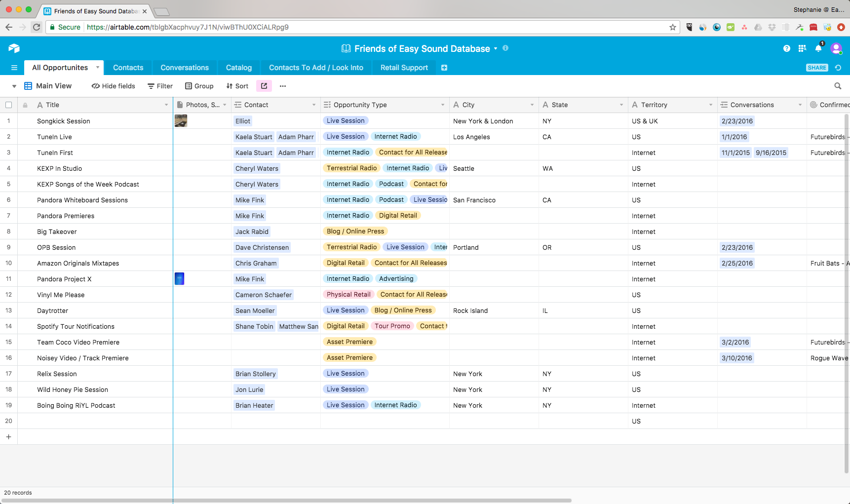
Task: Open the Sort options
Action: click(237, 86)
